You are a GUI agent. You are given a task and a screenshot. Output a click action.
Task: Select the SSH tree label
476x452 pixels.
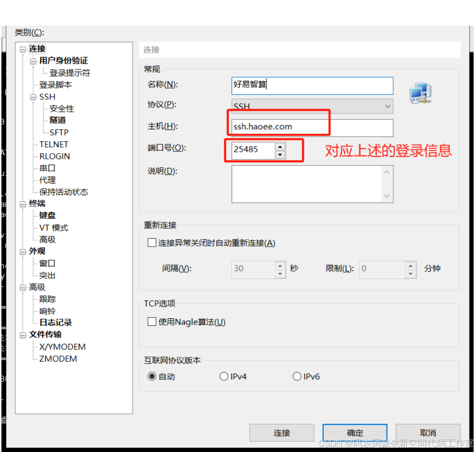click(x=48, y=97)
